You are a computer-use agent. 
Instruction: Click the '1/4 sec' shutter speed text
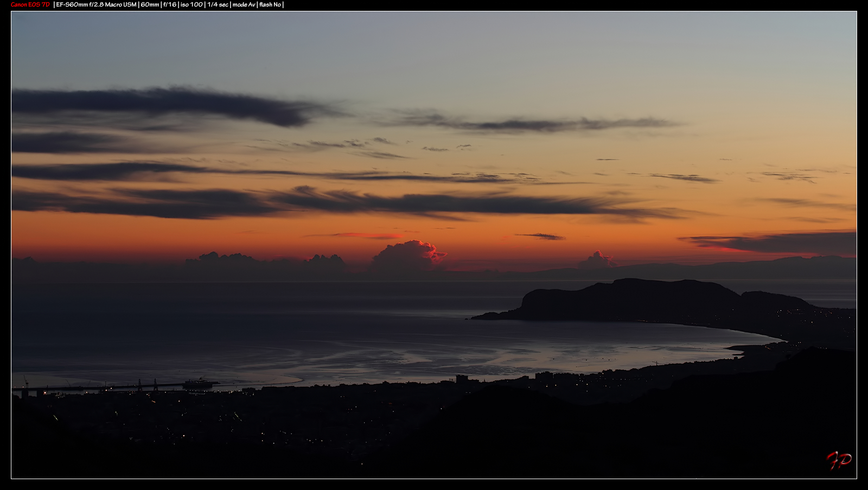pyautogui.click(x=218, y=4)
